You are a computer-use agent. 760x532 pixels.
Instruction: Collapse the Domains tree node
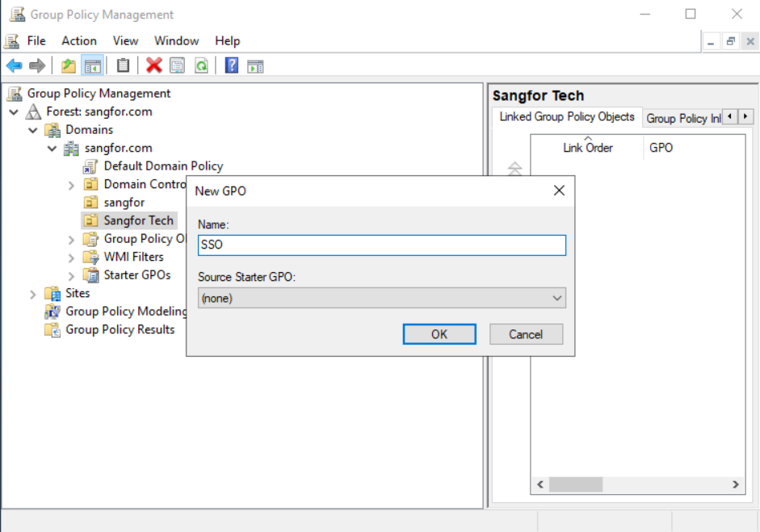coord(33,130)
